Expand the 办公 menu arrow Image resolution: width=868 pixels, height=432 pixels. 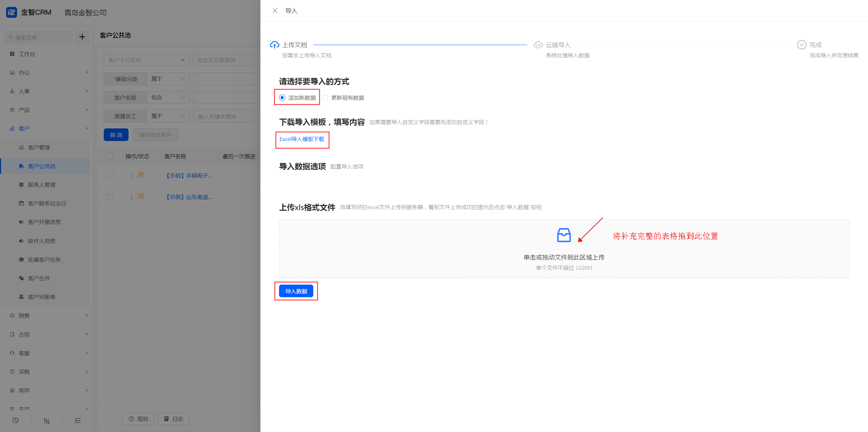87,72
